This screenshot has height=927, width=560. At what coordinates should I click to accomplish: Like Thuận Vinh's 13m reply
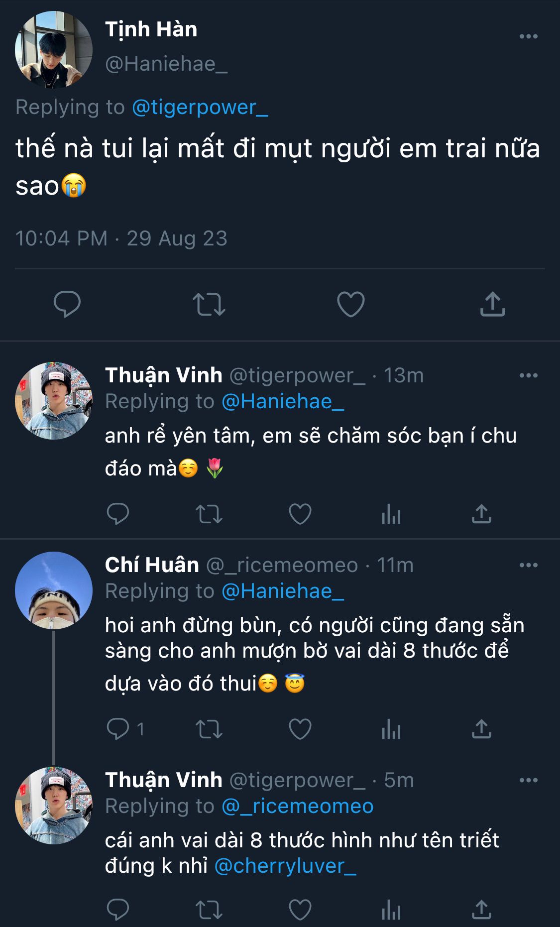(x=300, y=514)
